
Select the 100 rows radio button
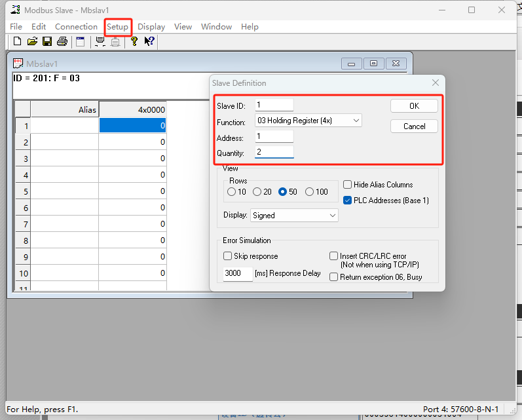pos(310,192)
